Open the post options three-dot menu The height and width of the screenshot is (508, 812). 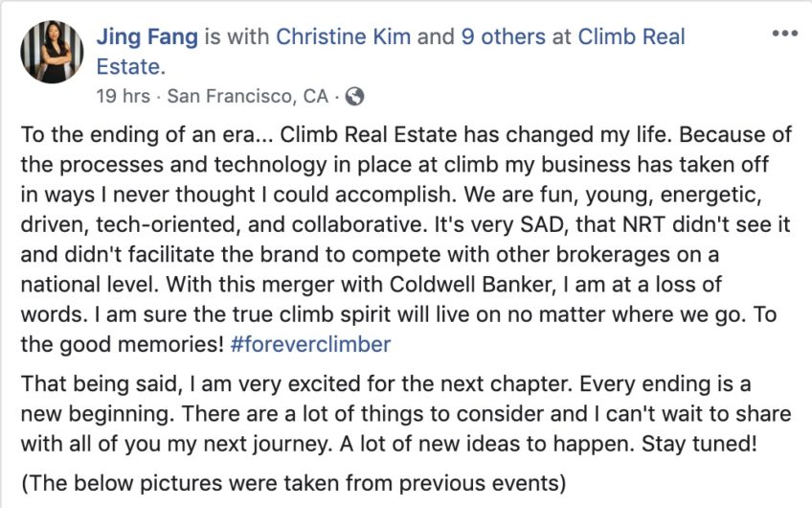pos(784,34)
